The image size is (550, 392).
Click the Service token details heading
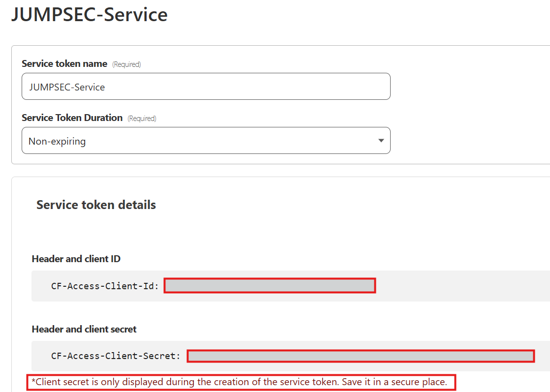pos(96,205)
